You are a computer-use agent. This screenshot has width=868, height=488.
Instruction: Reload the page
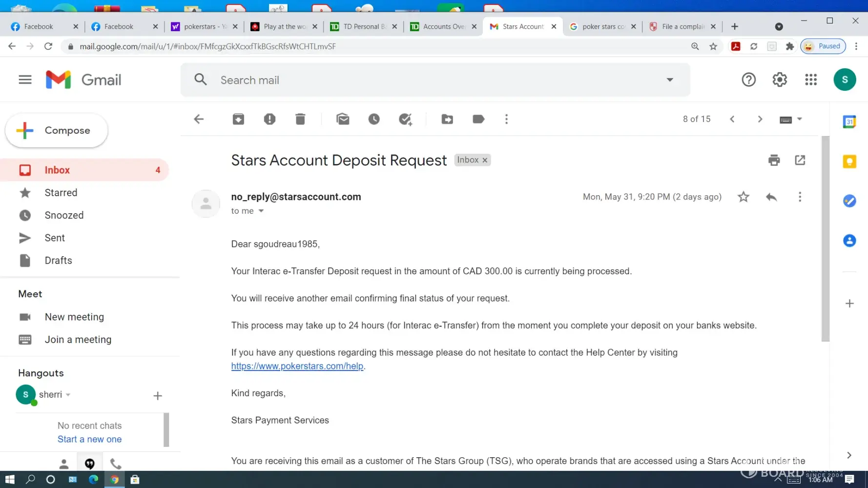[48, 46]
